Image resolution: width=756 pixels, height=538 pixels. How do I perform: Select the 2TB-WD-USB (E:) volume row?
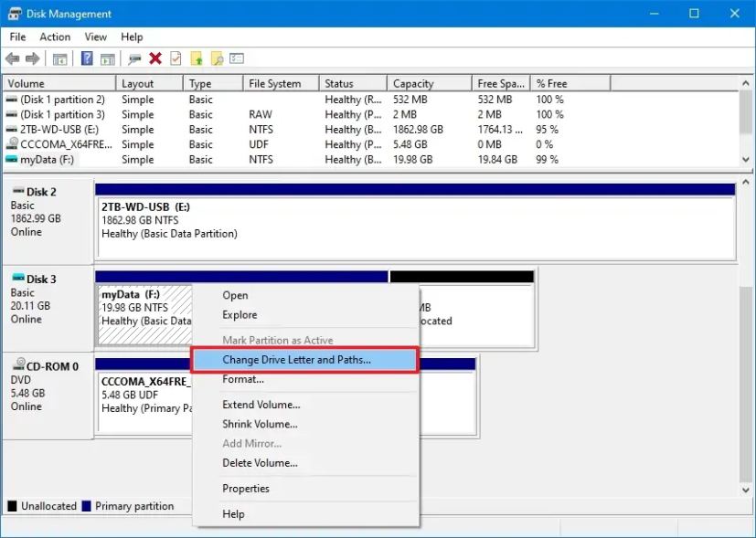pyautogui.click(x=57, y=130)
